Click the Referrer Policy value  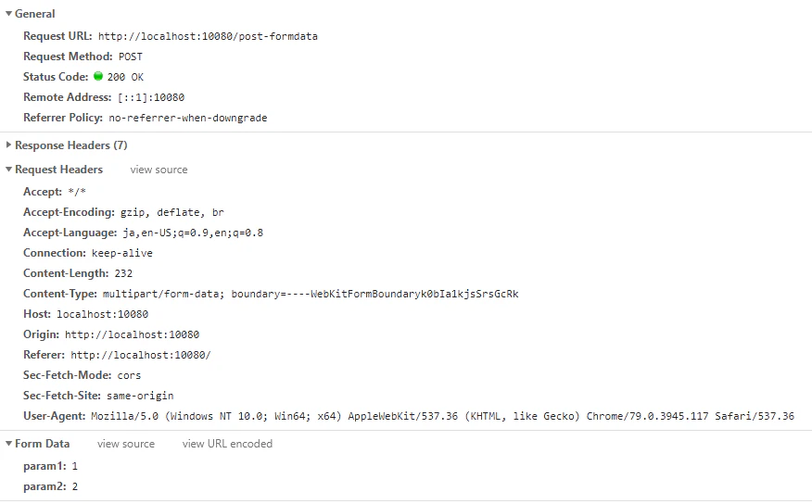pyautogui.click(x=188, y=118)
